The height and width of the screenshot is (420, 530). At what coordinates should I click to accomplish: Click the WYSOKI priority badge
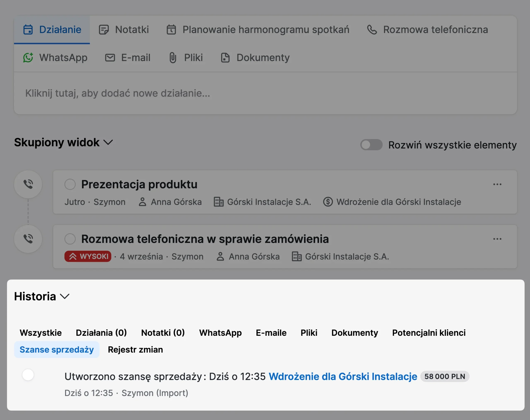pos(88,256)
